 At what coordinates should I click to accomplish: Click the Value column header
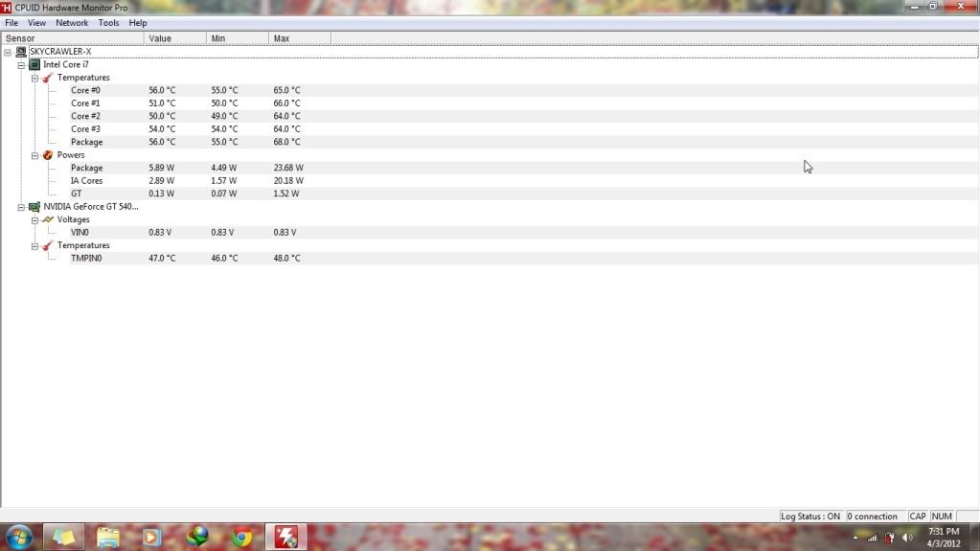coord(160,38)
